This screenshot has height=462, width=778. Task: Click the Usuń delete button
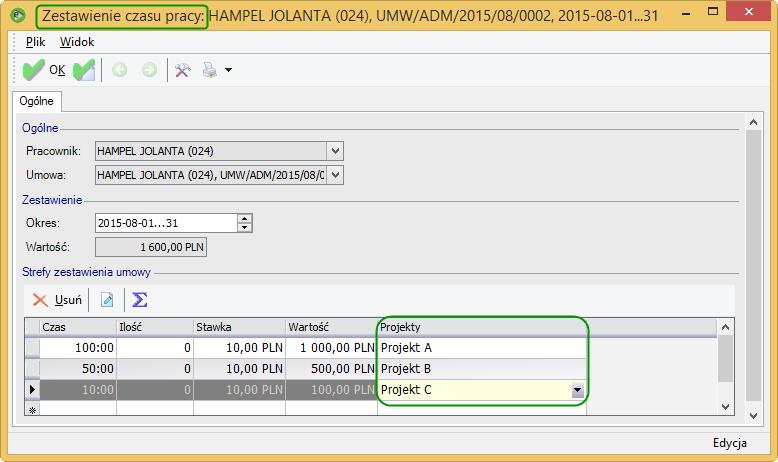pos(57,300)
